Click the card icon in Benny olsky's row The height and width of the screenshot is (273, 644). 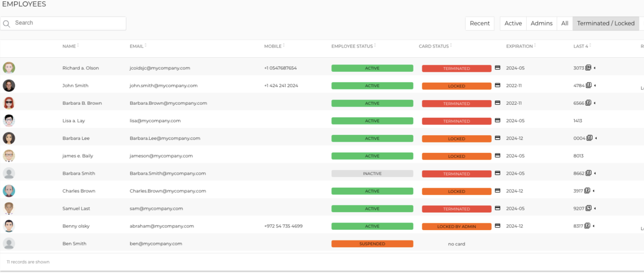pos(497,226)
